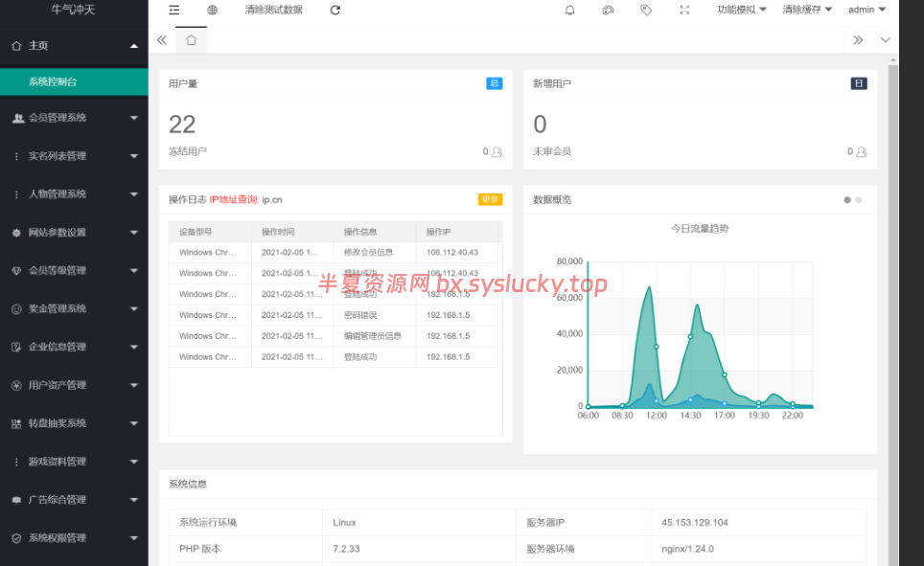Expand the 会员管理系统 menu
The width and height of the screenshot is (924, 566).
[134, 118]
